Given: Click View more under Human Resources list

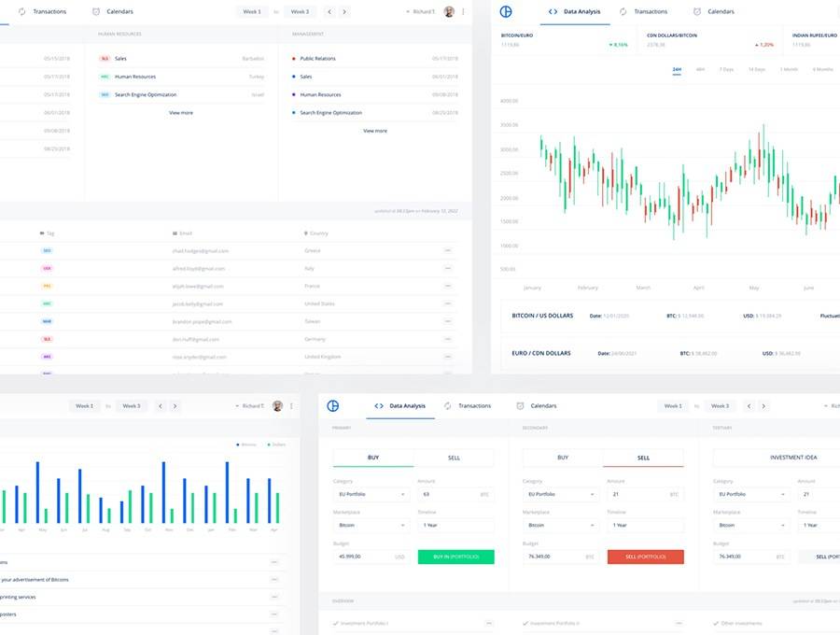Looking at the screenshot, I should 181,112.
